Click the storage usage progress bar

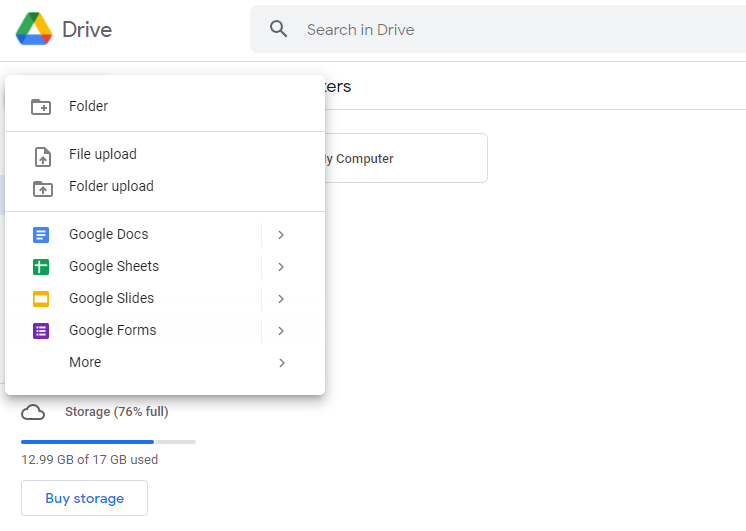[108, 442]
